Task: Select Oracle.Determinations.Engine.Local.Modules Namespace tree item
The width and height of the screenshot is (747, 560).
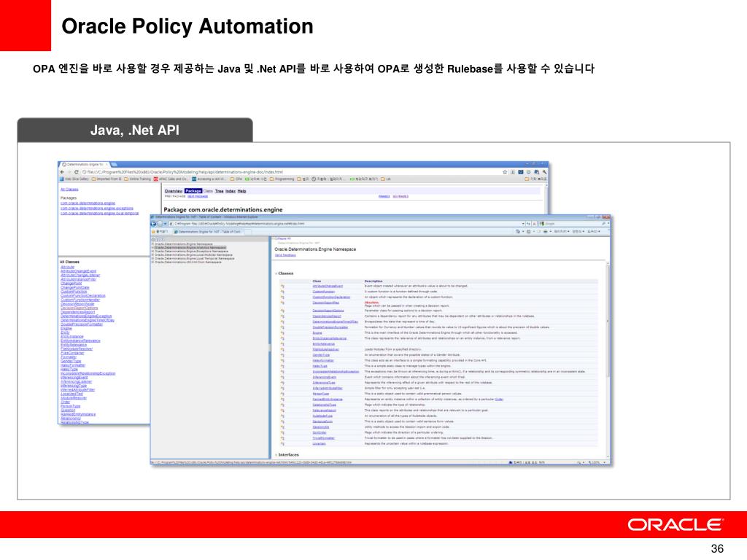Action: 193,254
